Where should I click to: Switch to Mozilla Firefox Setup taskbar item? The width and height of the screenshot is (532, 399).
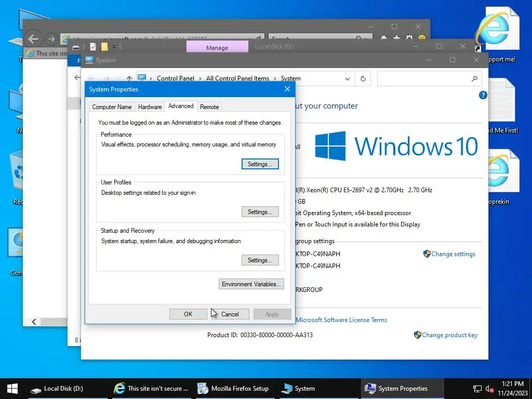[x=235, y=389]
